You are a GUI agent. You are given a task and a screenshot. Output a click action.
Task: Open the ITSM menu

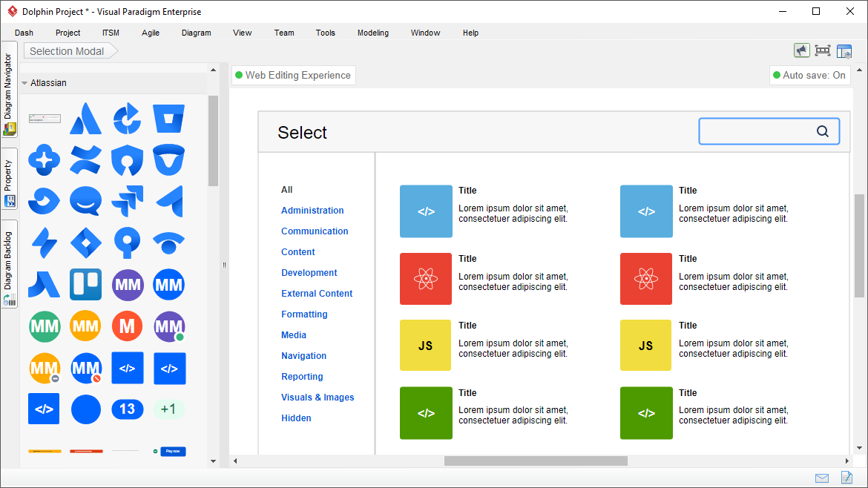[x=111, y=33]
